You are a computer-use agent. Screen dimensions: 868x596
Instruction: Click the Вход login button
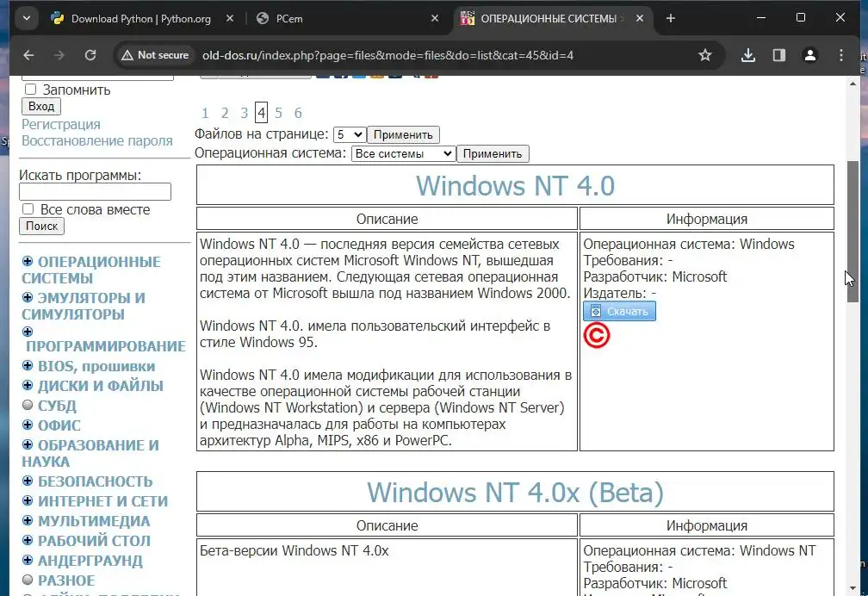pos(41,106)
